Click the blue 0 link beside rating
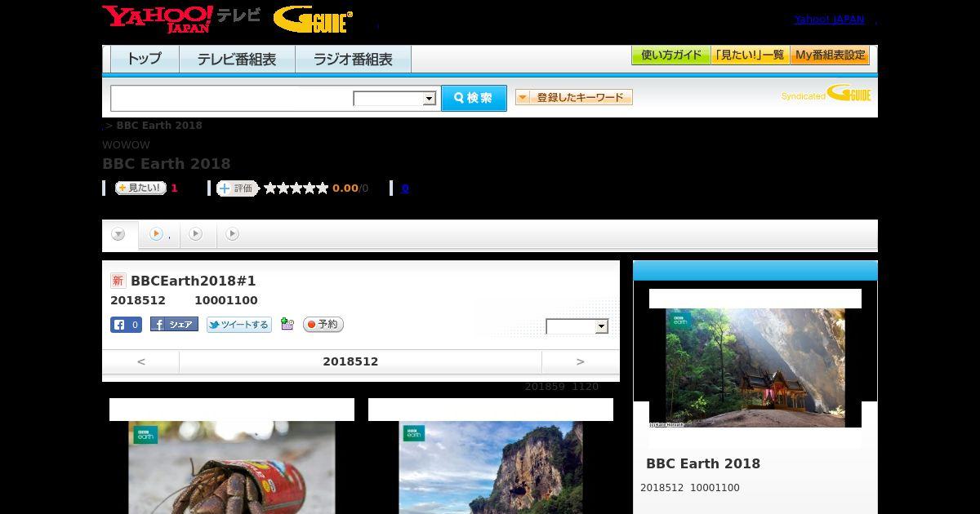Image resolution: width=980 pixels, height=514 pixels. coord(405,188)
